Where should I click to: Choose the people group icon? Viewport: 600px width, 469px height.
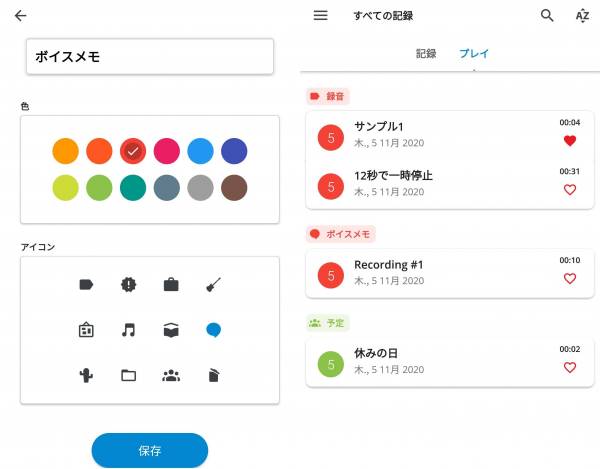point(171,376)
